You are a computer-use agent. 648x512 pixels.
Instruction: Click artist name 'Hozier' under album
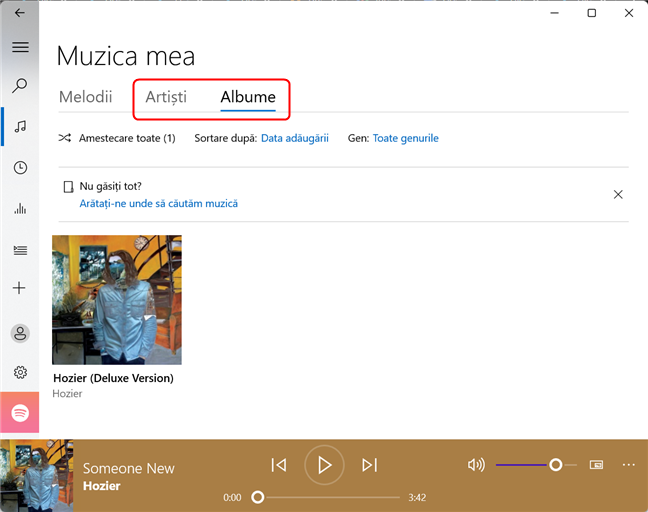67,393
